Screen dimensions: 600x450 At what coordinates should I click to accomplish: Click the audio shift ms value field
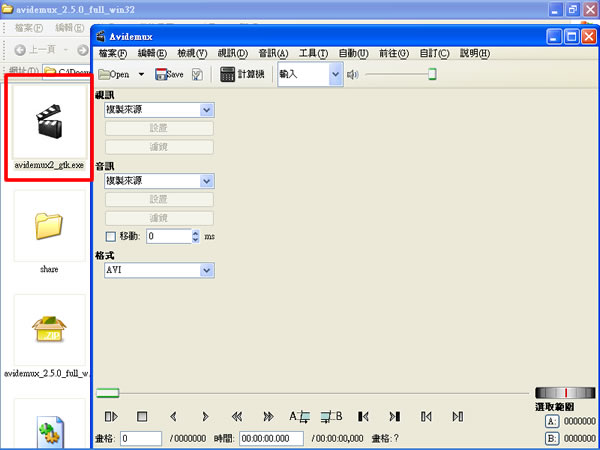pyautogui.click(x=169, y=236)
